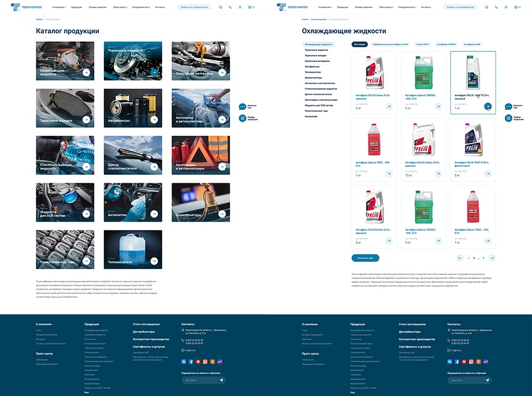The width and height of the screenshot is (532, 396).
Task: Click the chat bubble icon beside the catalog grid
Action: click(x=242, y=106)
